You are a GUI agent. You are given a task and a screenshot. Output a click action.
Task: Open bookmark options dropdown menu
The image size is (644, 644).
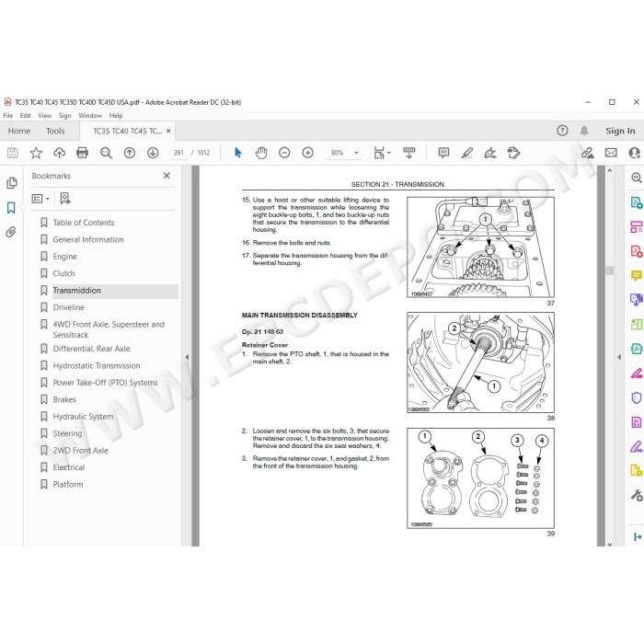(x=40, y=199)
